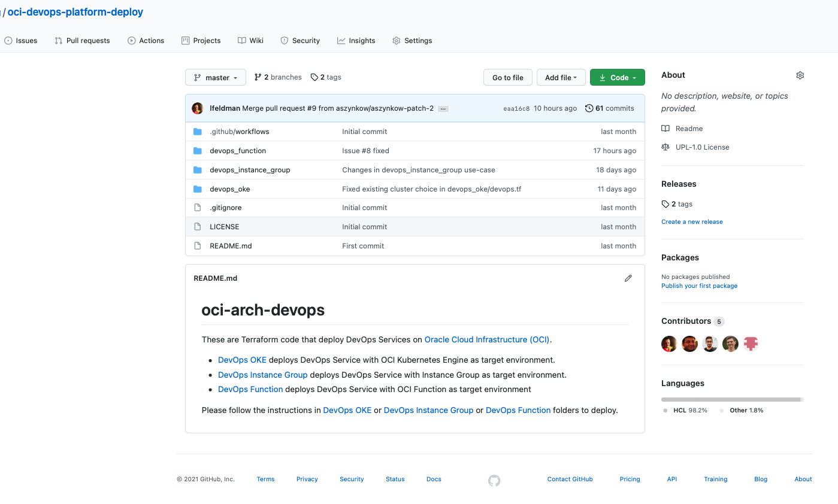
Task: Open the lfeldman author link
Action: tap(225, 108)
